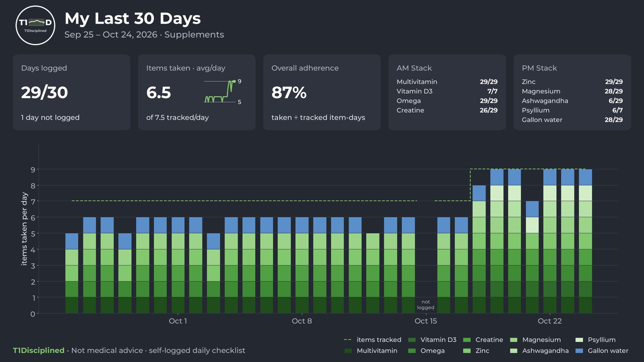Click the Magnesium legend swatch
The width and height of the screenshot is (644, 362).
(x=514, y=340)
